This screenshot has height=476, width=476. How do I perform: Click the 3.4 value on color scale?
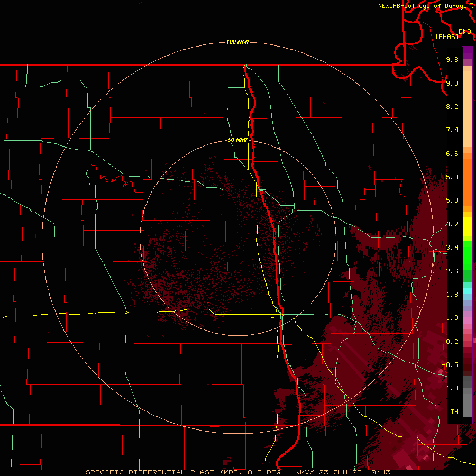click(452, 248)
